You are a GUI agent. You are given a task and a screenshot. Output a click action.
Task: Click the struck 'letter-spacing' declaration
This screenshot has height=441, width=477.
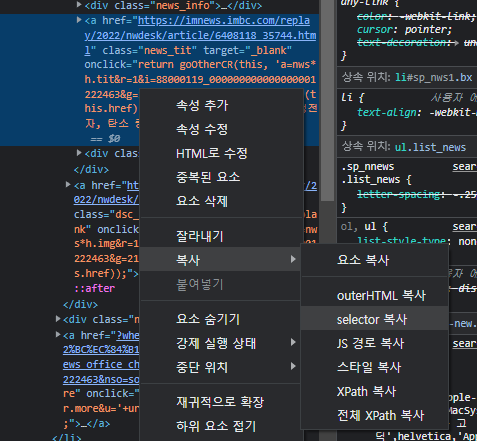[417, 194]
